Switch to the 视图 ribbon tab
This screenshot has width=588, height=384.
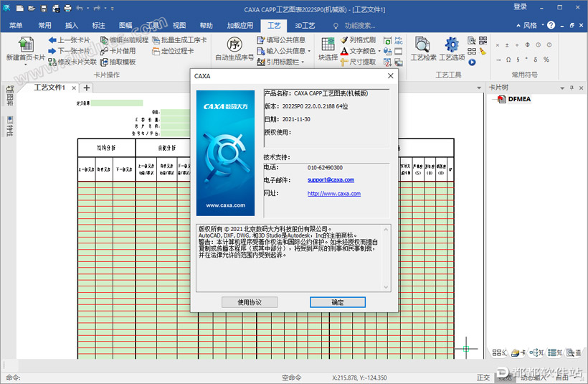pyautogui.click(x=179, y=26)
